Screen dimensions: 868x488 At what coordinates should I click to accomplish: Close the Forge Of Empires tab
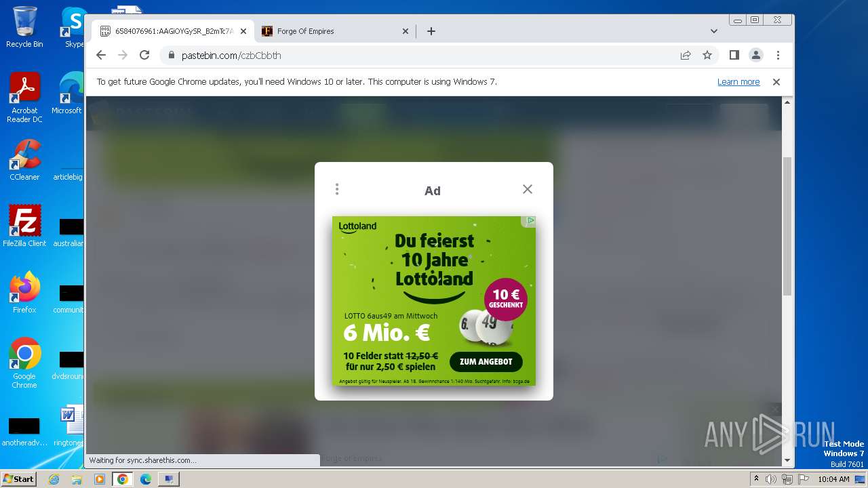[x=406, y=31]
